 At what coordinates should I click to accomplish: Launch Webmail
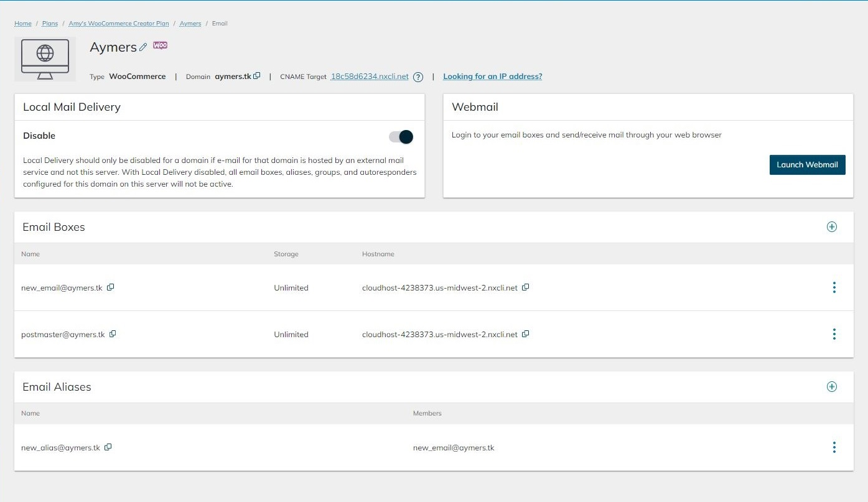click(807, 165)
